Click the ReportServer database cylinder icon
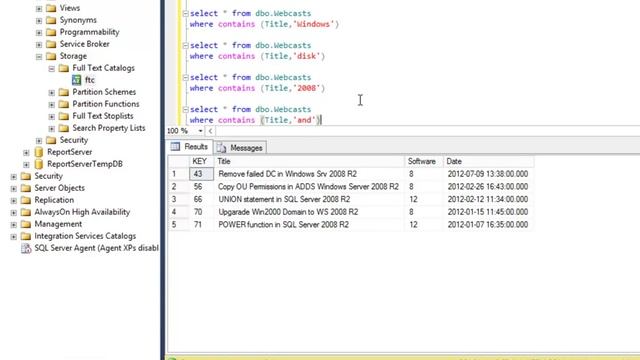The height and width of the screenshot is (360, 640). [39, 152]
